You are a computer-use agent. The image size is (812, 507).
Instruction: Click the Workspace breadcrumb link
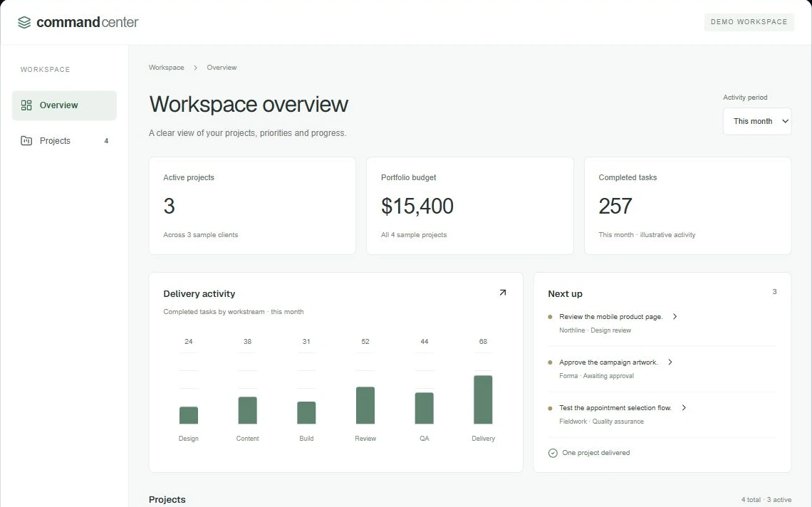pyautogui.click(x=166, y=68)
